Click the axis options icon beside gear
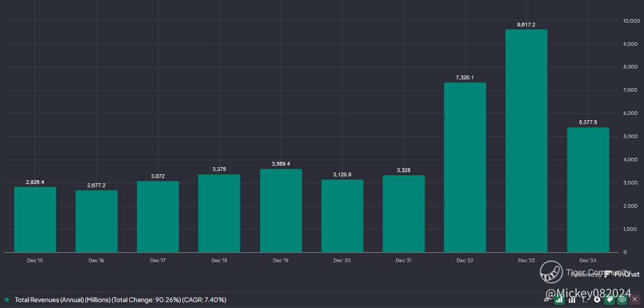 point(585,299)
